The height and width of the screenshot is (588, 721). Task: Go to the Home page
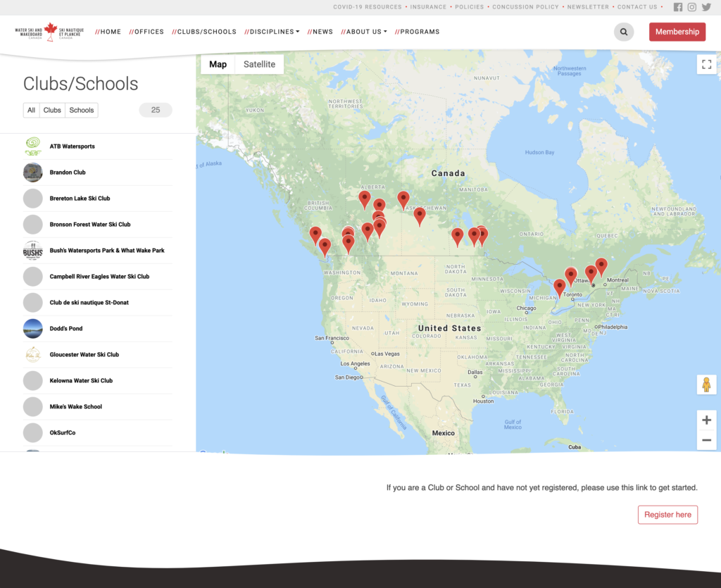tap(108, 32)
